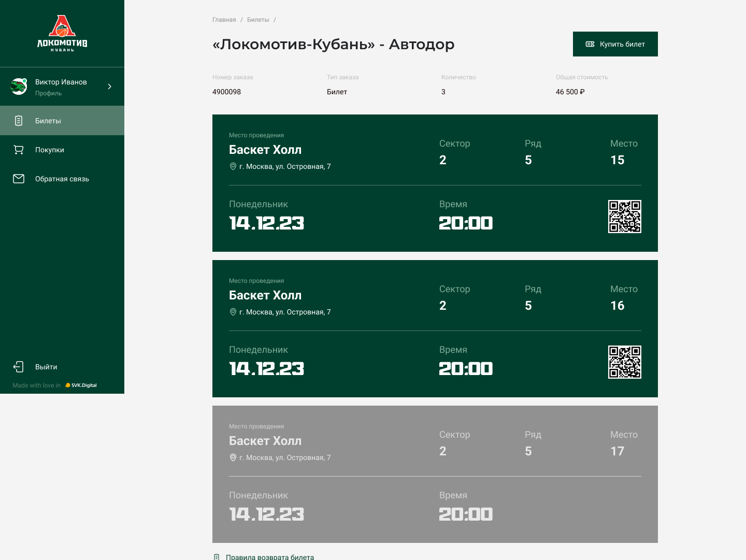
Task: Go to Билеты breadcrumb
Action: coord(258,20)
